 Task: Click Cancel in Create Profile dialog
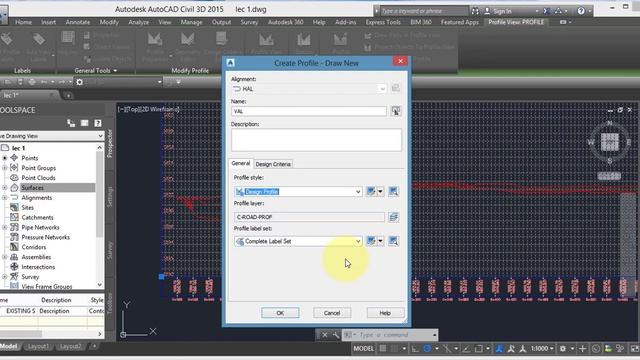(332, 313)
